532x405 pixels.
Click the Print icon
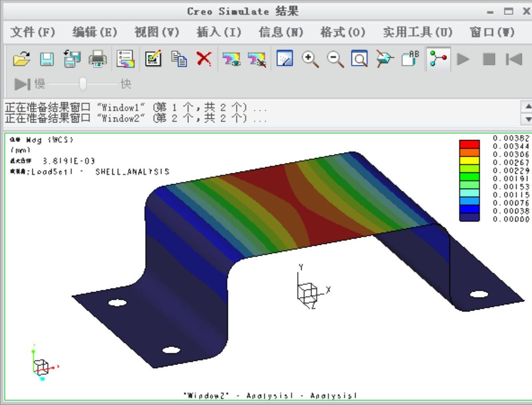tap(98, 59)
